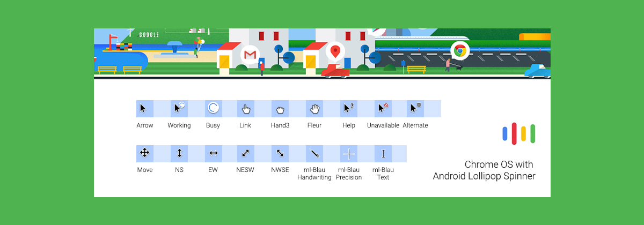Click the "ml-Blau Precision" label
The height and width of the screenshot is (225, 644).
349,174
